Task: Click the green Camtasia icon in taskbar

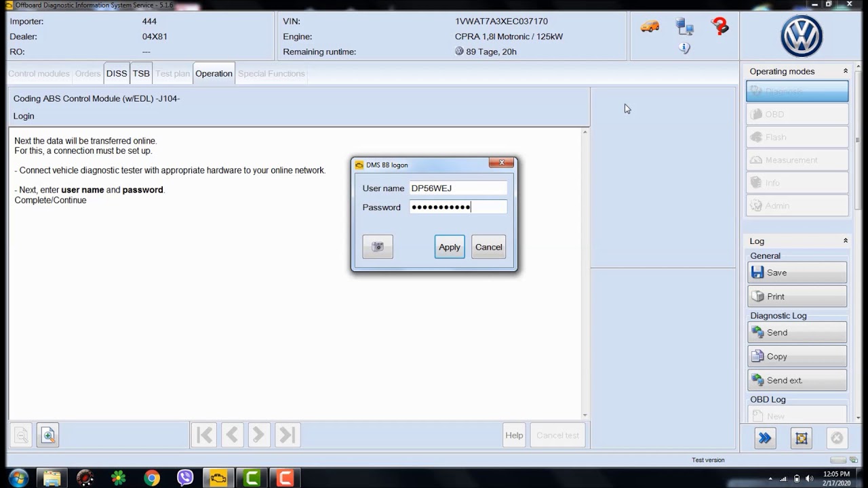Action: [252, 479]
